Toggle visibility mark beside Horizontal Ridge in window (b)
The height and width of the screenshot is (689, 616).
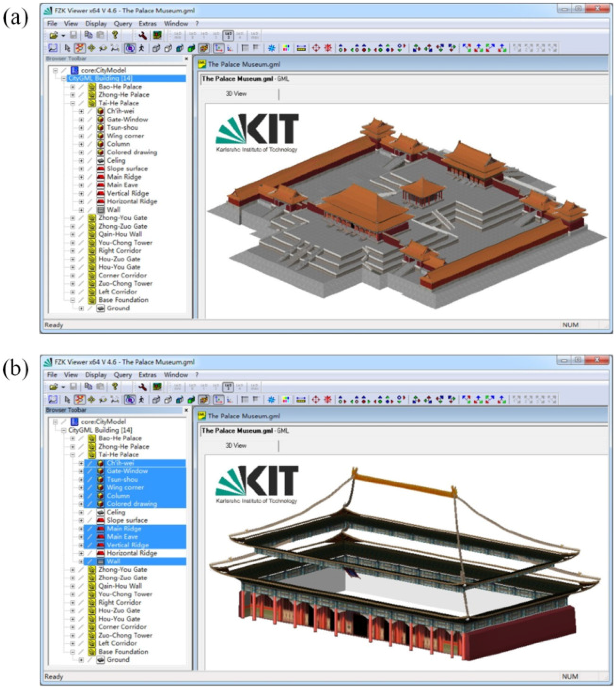[90, 553]
